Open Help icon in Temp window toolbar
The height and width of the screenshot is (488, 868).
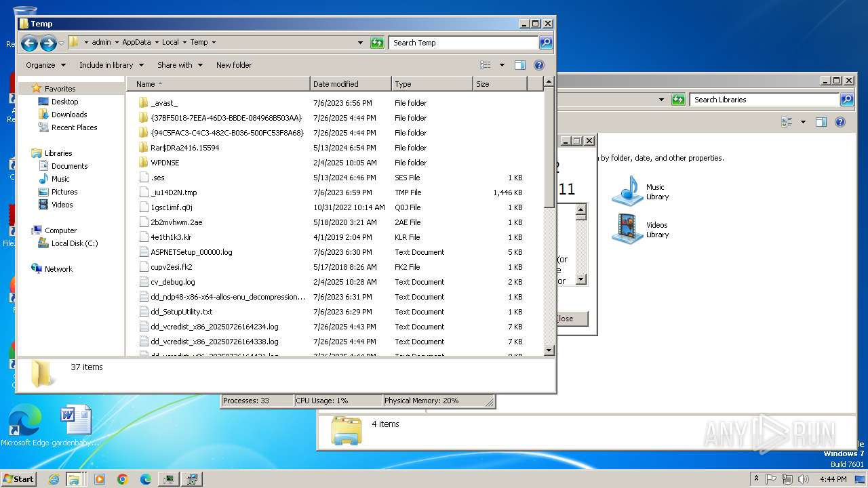click(x=539, y=65)
